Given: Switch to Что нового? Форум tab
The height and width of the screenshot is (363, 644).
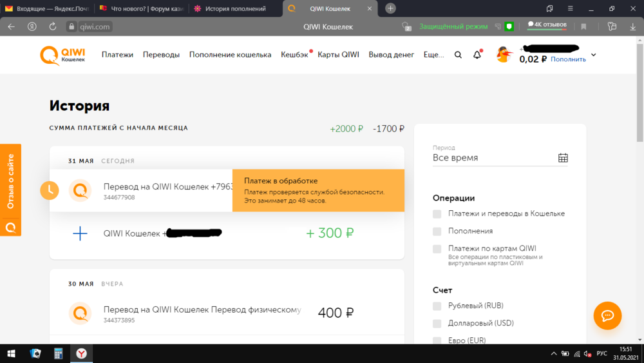Looking at the screenshot, I should pos(142,8).
